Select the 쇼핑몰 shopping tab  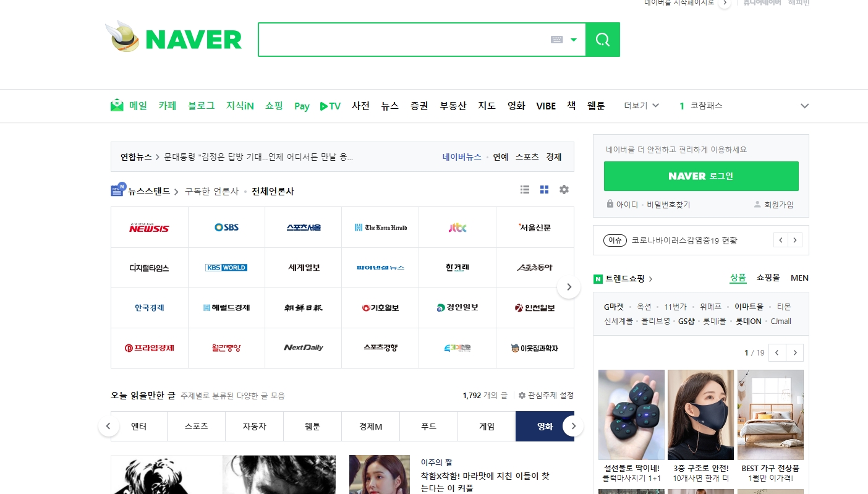pyautogui.click(x=768, y=278)
